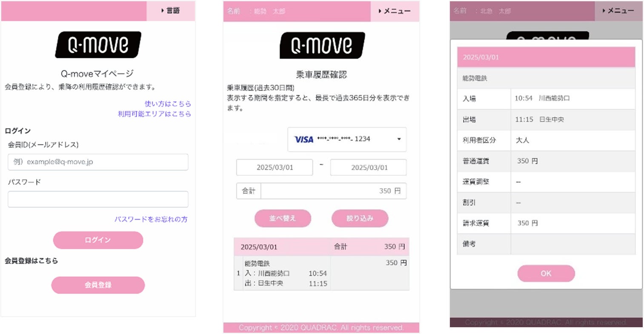Image resolution: width=644 pixels, height=334 pixels.
Task: Click the Q-move logo on the login screen
Action: tap(98, 45)
